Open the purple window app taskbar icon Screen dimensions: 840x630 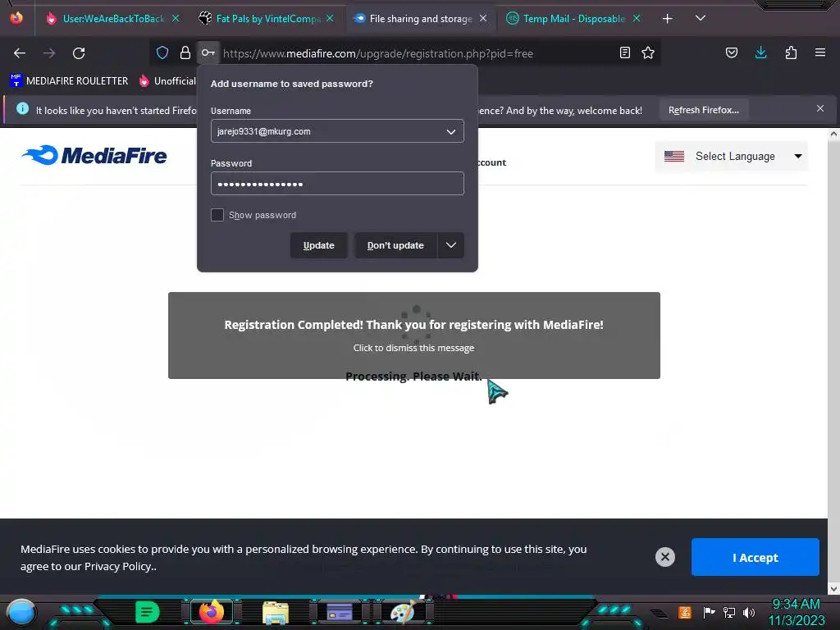pyautogui.click(x=340, y=612)
